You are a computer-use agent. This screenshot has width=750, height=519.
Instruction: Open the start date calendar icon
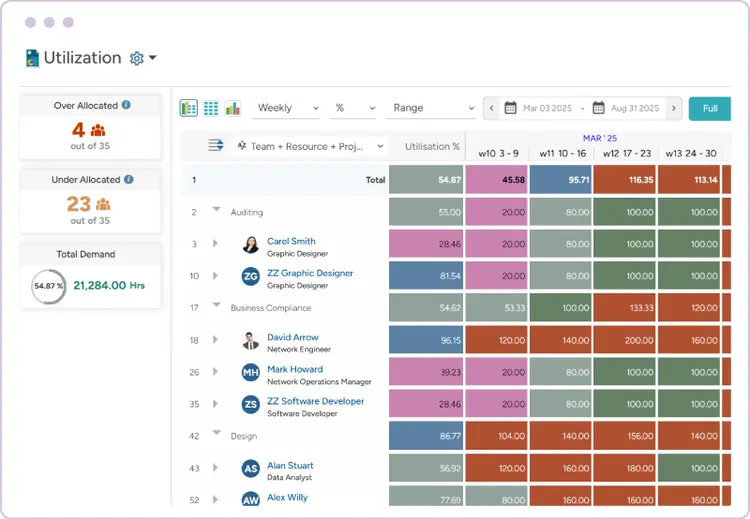click(x=510, y=108)
